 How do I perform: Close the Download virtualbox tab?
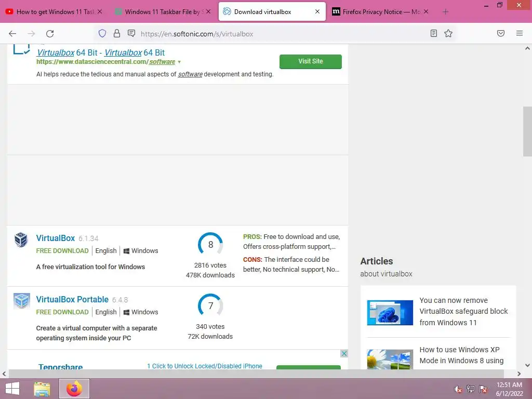click(317, 11)
